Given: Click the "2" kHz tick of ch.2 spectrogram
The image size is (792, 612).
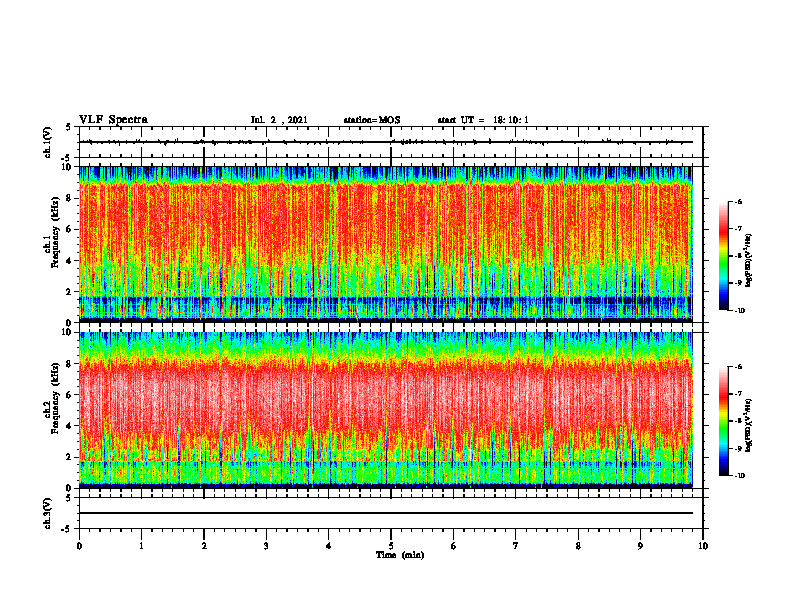Looking at the screenshot, I should (x=70, y=456).
